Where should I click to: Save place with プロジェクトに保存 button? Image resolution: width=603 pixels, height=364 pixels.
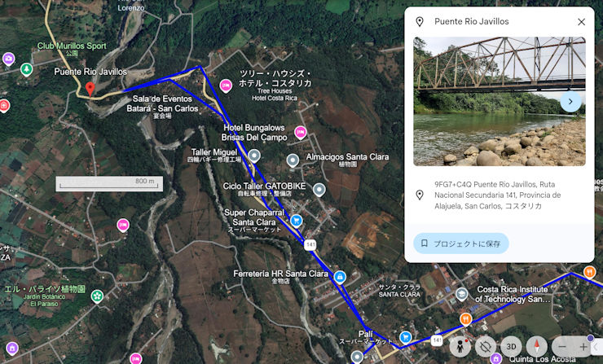[461, 243]
